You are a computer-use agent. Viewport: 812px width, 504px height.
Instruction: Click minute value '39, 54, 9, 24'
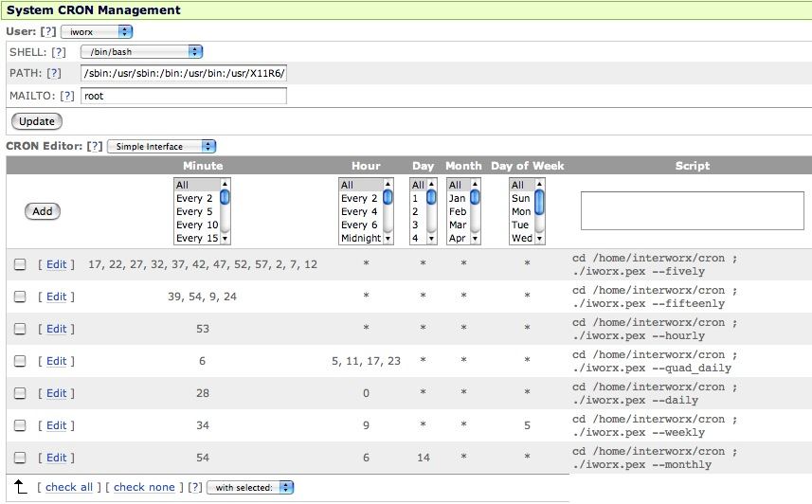tap(202, 297)
